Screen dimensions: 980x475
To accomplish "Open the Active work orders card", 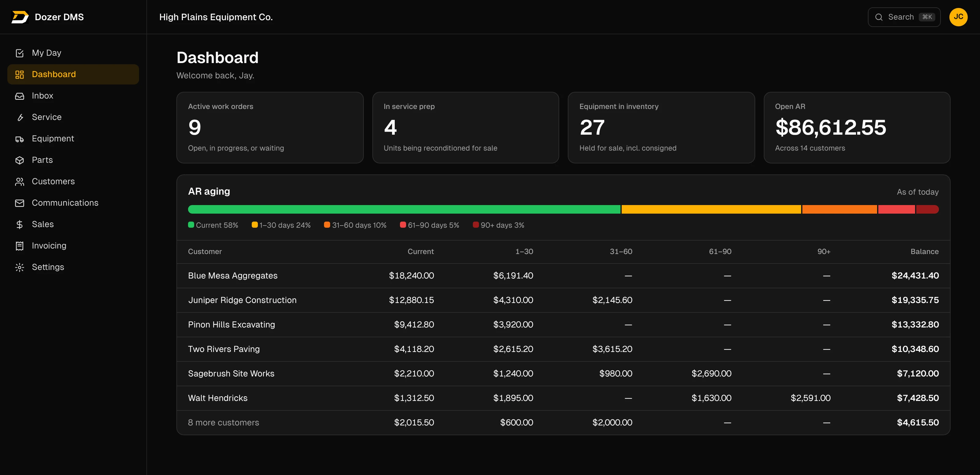I will 270,127.
